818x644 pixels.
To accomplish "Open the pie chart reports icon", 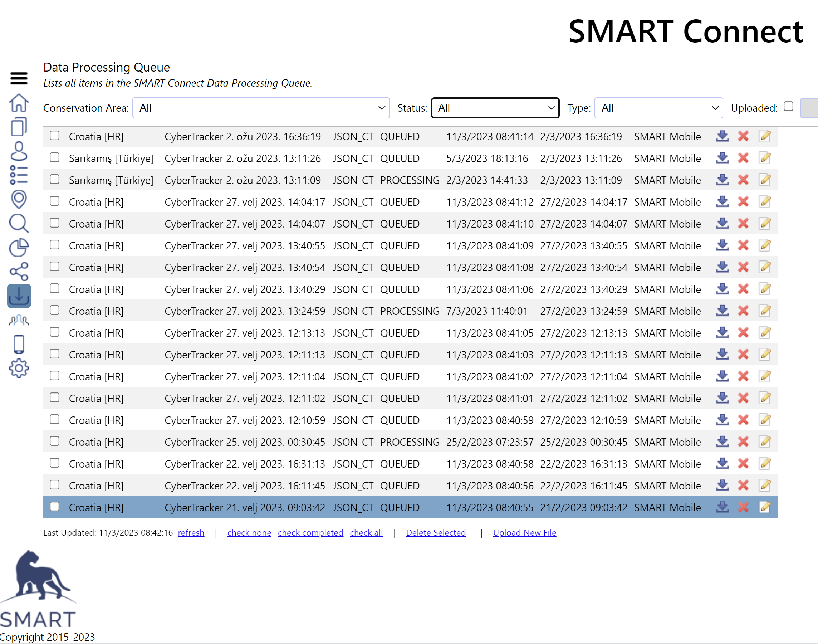I will 19,248.
